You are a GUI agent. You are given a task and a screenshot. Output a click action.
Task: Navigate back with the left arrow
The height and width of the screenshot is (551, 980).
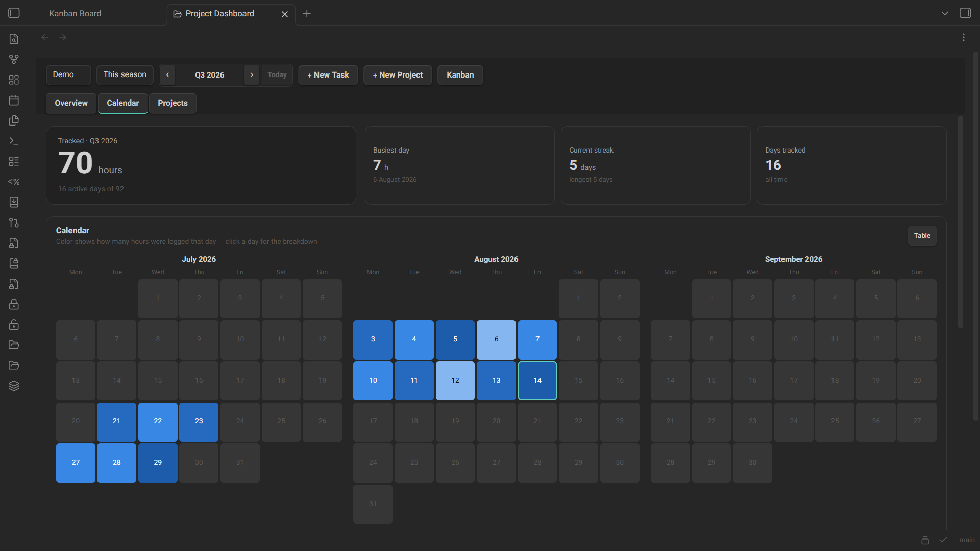point(45,37)
